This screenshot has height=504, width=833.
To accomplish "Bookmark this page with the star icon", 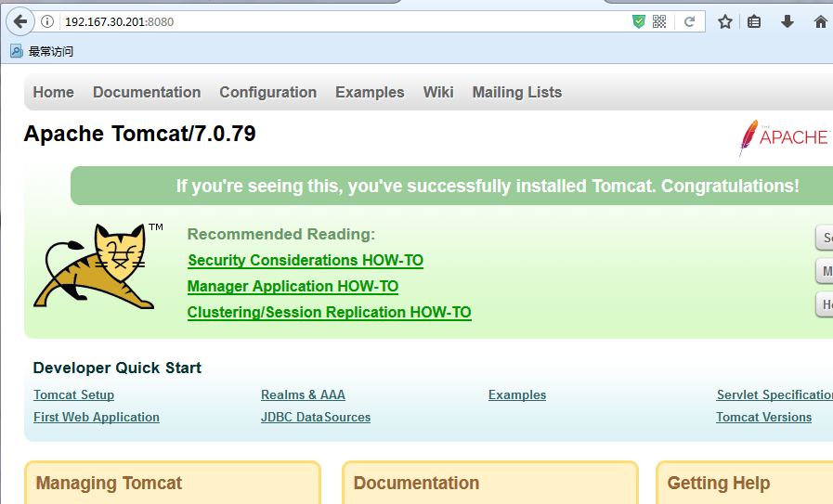I will [x=725, y=21].
